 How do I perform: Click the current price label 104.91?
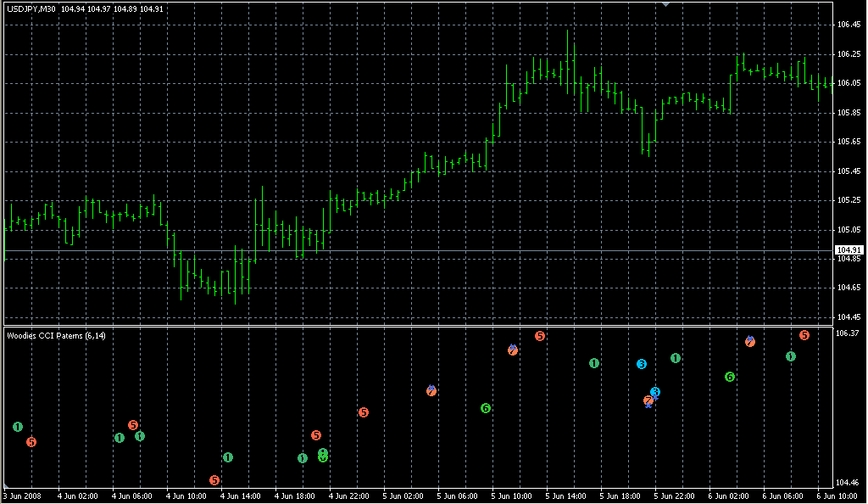pyautogui.click(x=849, y=250)
